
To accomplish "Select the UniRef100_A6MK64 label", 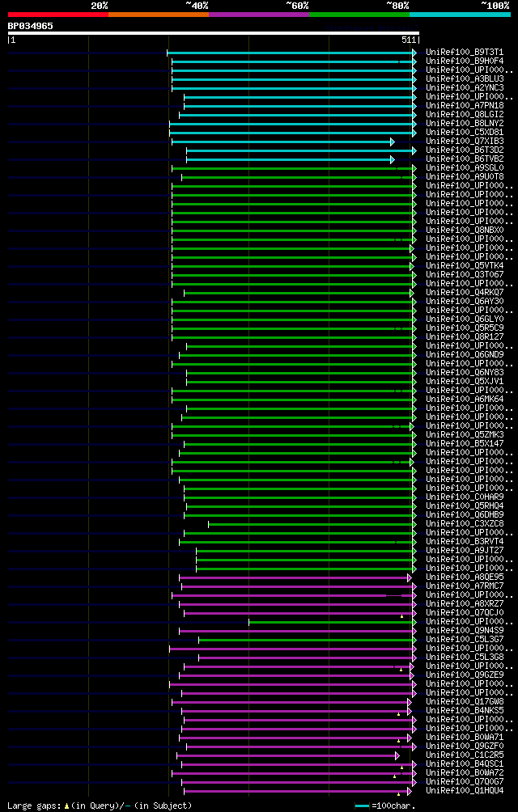I will click(x=465, y=400).
